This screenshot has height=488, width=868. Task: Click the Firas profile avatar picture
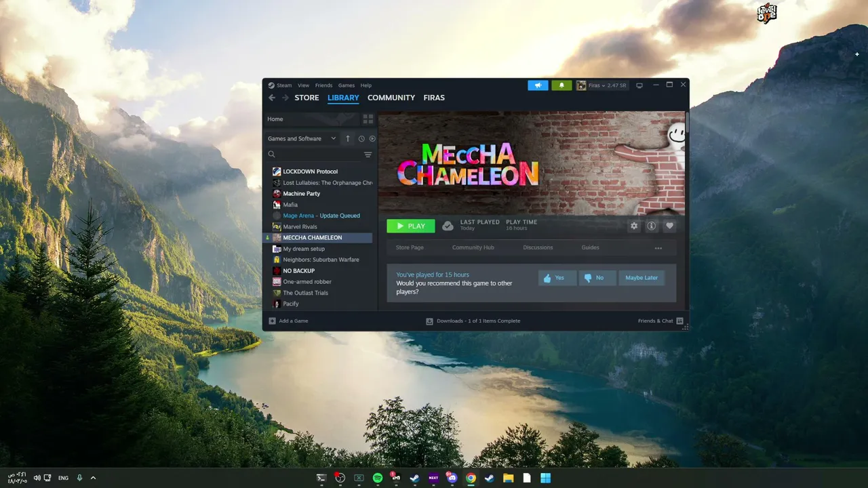pyautogui.click(x=581, y=85)
